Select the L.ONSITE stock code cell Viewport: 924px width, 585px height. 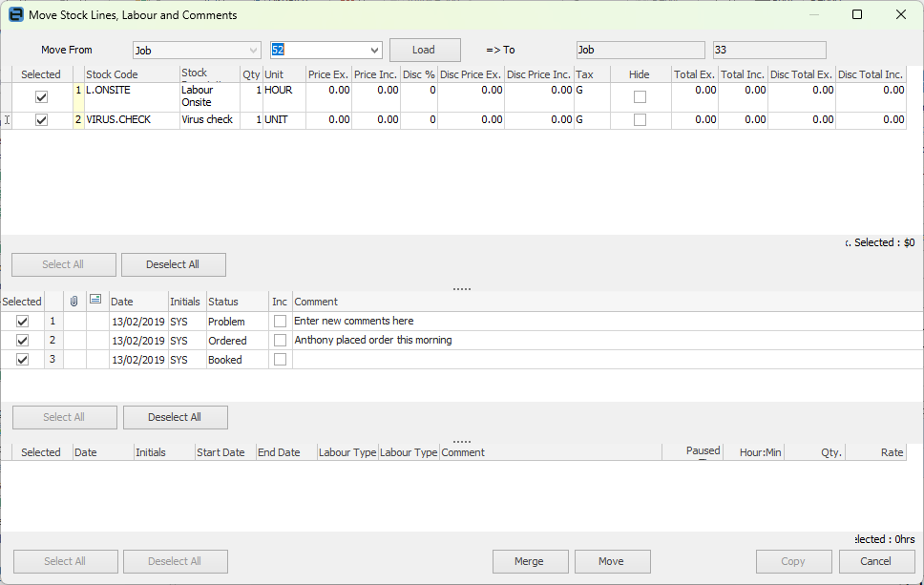coord(132,96)
